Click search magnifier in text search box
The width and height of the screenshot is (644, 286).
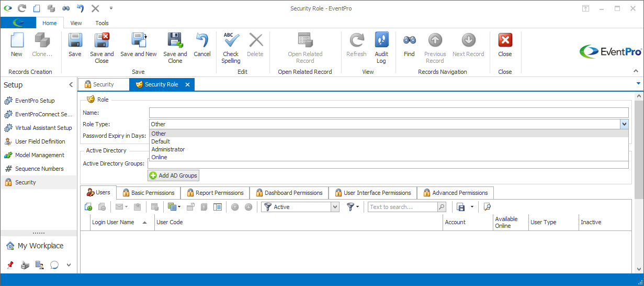(442, 207)
